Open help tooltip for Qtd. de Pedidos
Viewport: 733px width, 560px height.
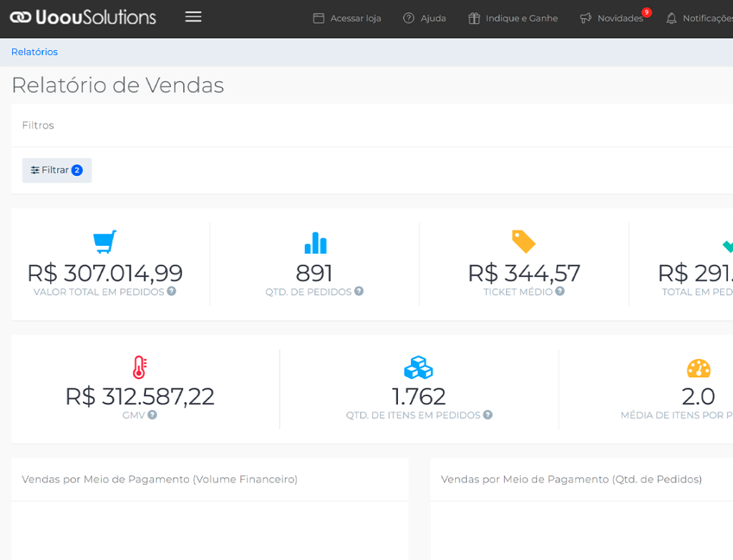tap(359, 291)
